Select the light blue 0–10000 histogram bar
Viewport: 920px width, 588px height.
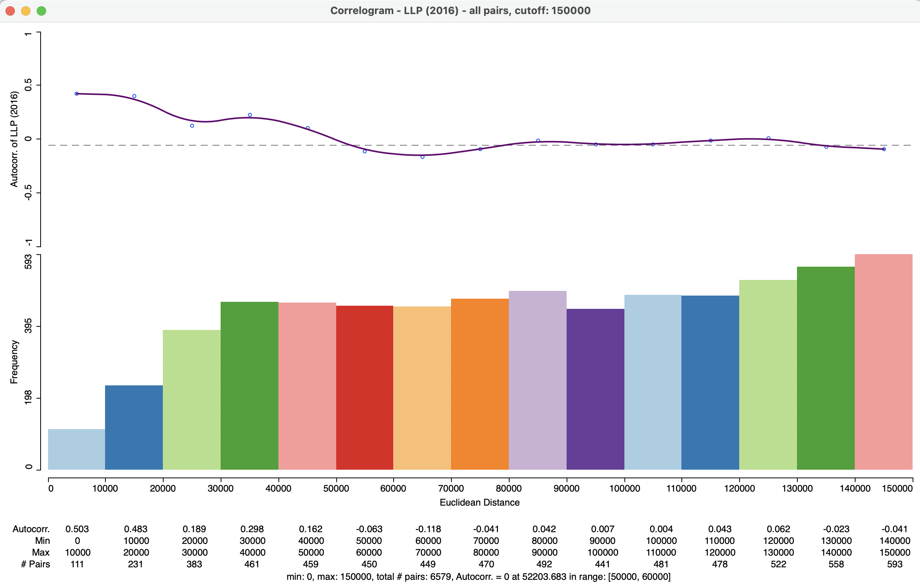77,449
